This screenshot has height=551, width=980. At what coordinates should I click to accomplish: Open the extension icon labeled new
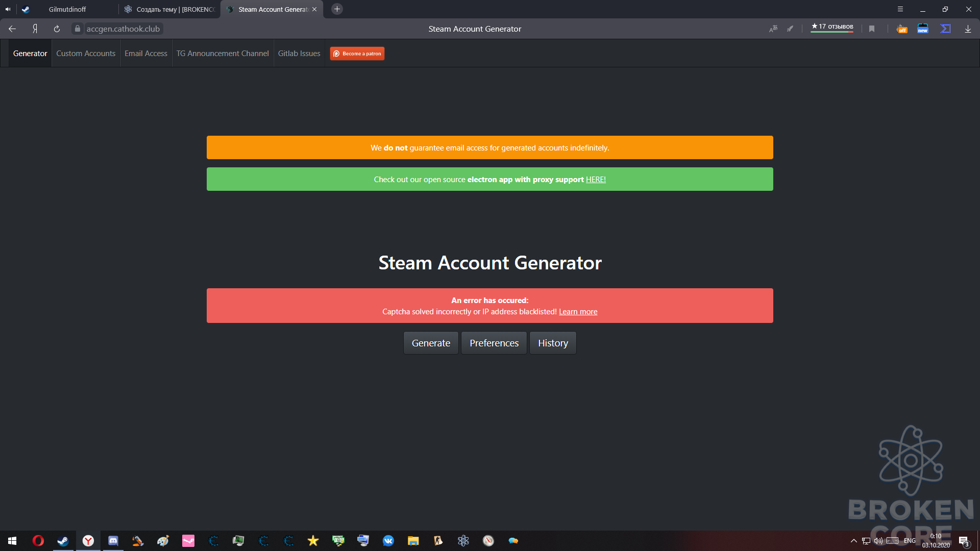tap(923, 29)
